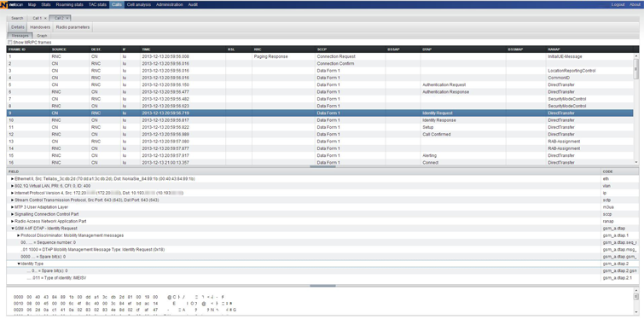
Task: Collapse the Identity Type node
Action: coord(19,264)
